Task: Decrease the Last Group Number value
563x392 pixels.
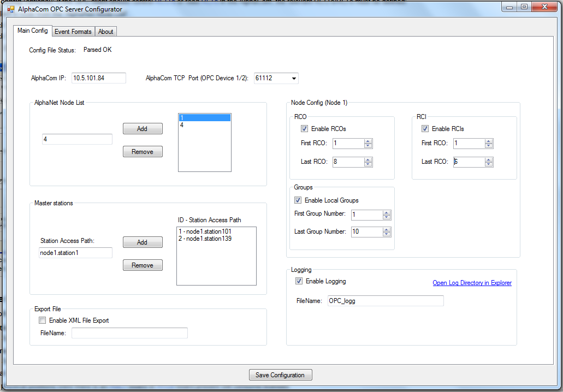Action: [387, 234]
